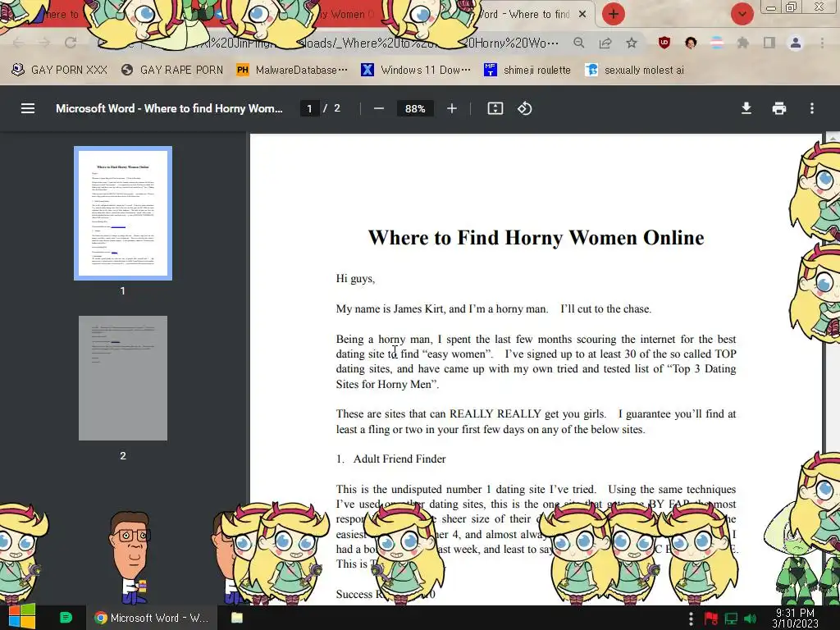The image size is (840, 630).
Task: Click the zoom in plus button
Action: coord(452,109)
